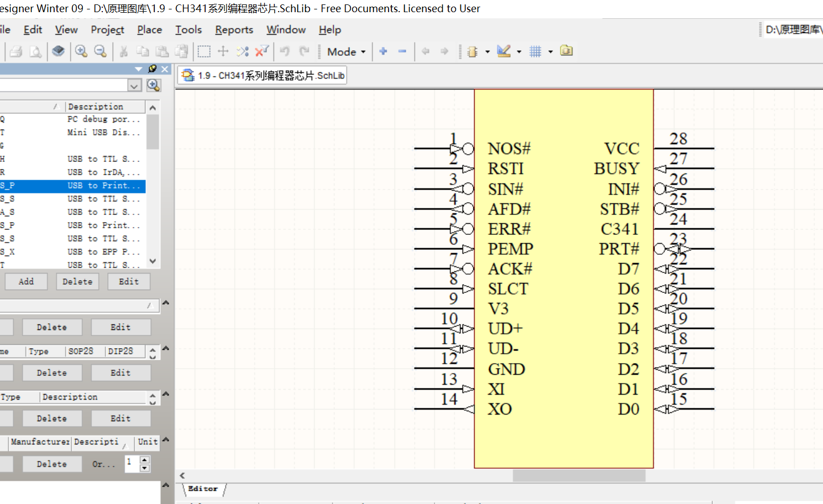Open the Project menu
The width and height of the screenshot is (823, 504).
(x=107, y=30)
